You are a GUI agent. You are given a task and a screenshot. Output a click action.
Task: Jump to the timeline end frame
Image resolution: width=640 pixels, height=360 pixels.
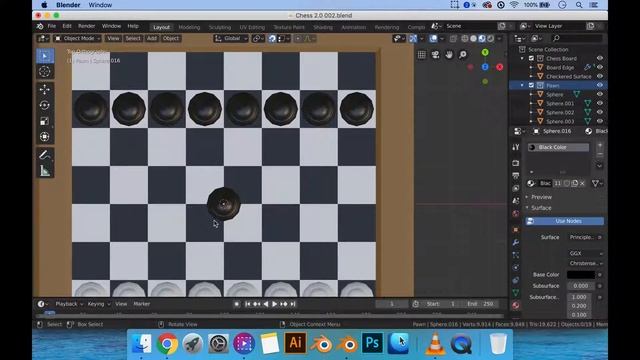pyautogui.click(x=293, y=304)
